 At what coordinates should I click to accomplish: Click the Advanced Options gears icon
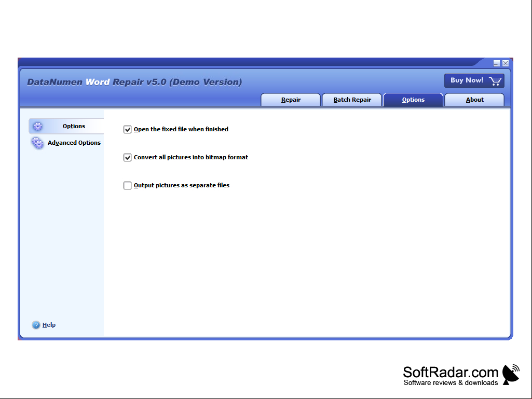pos(37,143)
